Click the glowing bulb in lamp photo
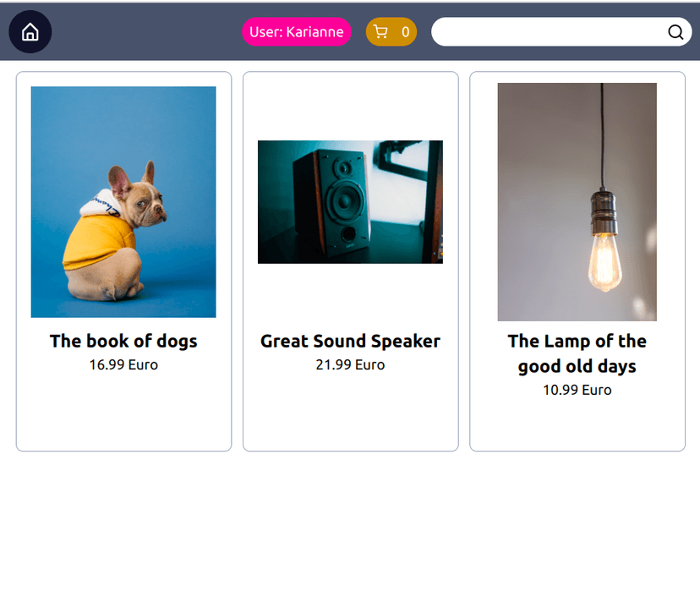This screenshot has height=613, width=700. click(604, 262)
